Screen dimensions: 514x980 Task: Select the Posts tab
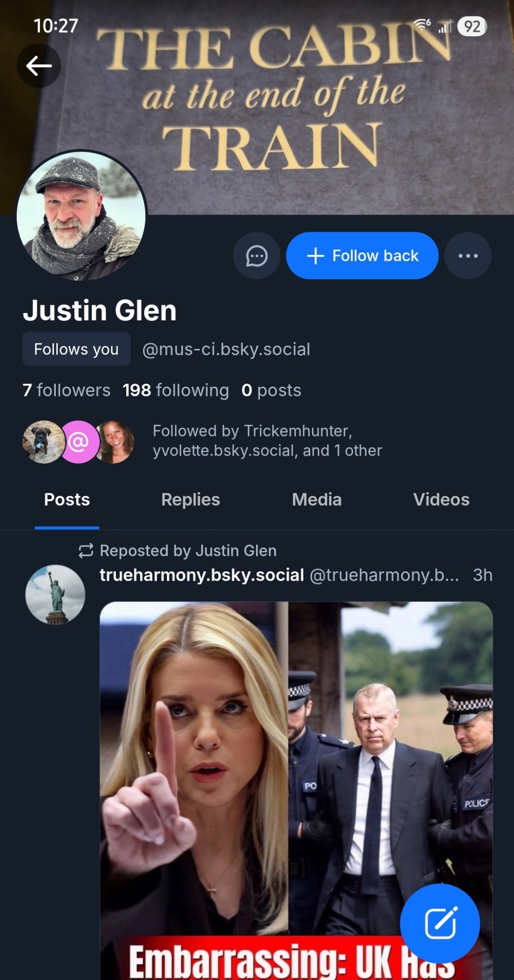pyautogui.click(x=67, y=500)
